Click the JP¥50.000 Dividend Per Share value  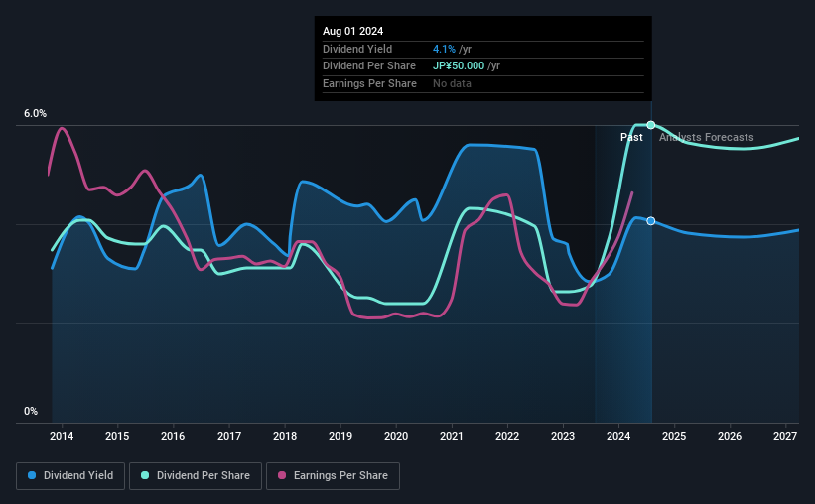(x=459, y=66)
